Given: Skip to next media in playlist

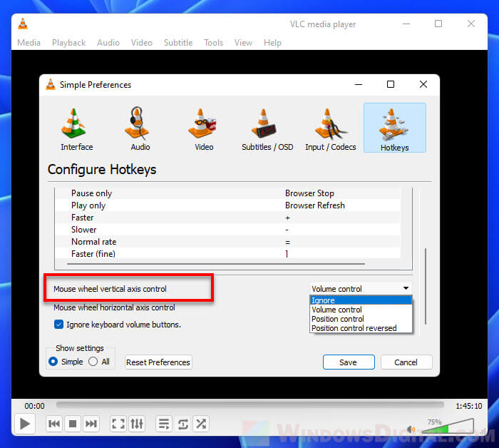Looking at the screenshot, I should tap(91, 424).
